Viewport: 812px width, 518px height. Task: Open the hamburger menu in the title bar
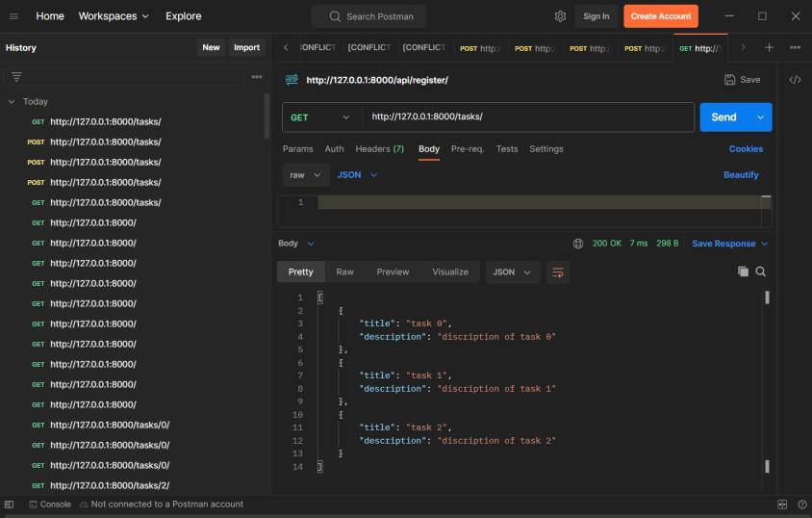(14, 16)
